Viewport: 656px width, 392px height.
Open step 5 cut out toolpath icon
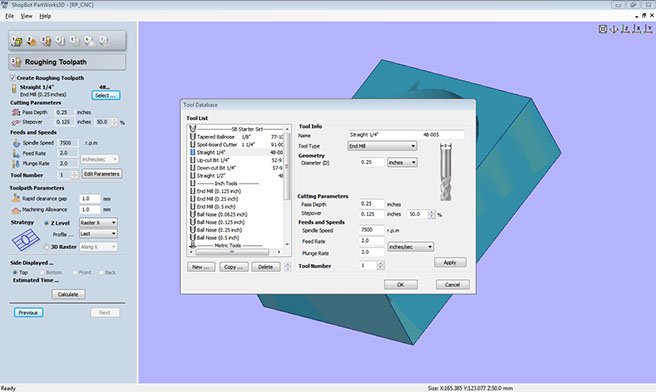pyautogui.click(x=74, y=41)
